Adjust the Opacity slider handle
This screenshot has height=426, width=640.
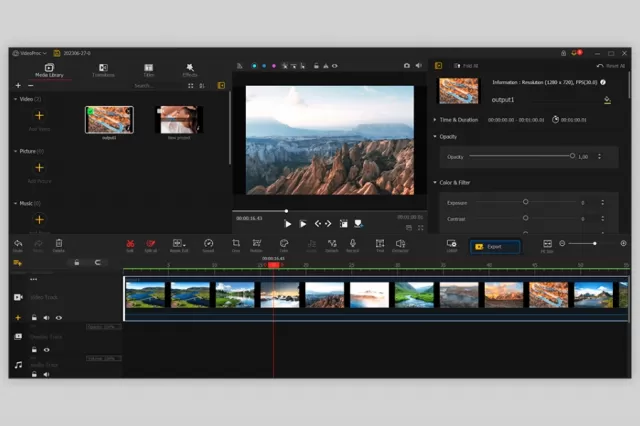point(572,156)
